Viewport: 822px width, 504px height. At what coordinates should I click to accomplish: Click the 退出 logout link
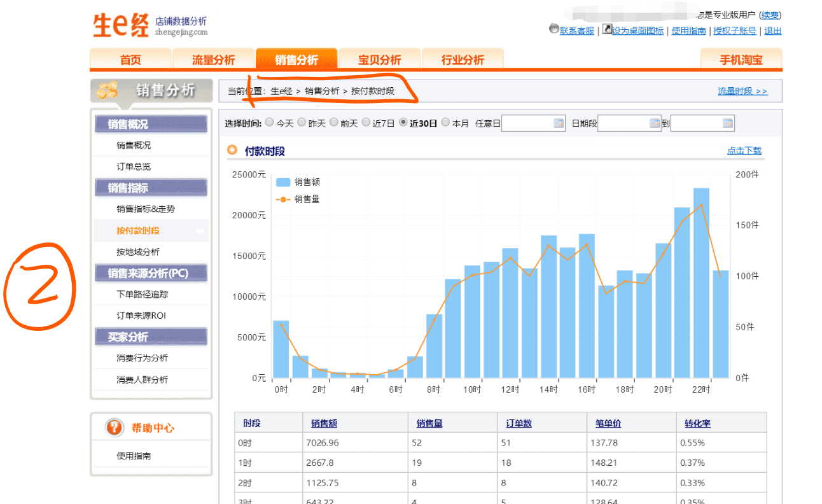[x=773, y=31]
